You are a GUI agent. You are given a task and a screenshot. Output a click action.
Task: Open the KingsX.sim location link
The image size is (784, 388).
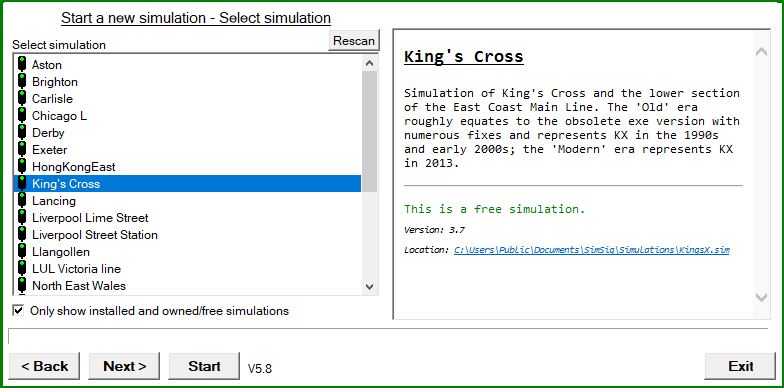pyautogui.click(x=592, y=250)
